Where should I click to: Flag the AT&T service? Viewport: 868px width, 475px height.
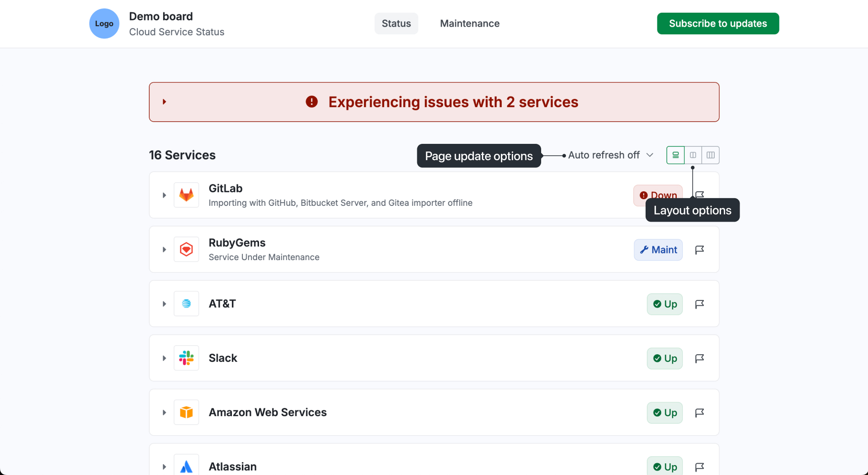pos(699,304)
